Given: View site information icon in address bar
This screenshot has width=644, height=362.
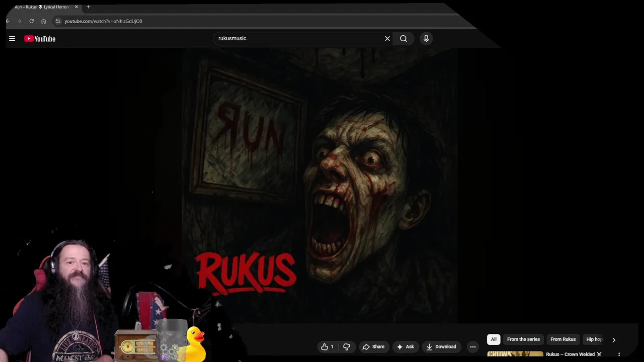Looking at the screenshot, I should click(x=58, y=21).
